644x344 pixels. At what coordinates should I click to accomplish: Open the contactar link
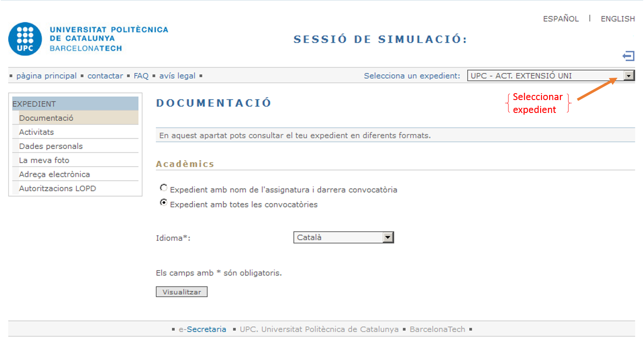coord(105,76)
